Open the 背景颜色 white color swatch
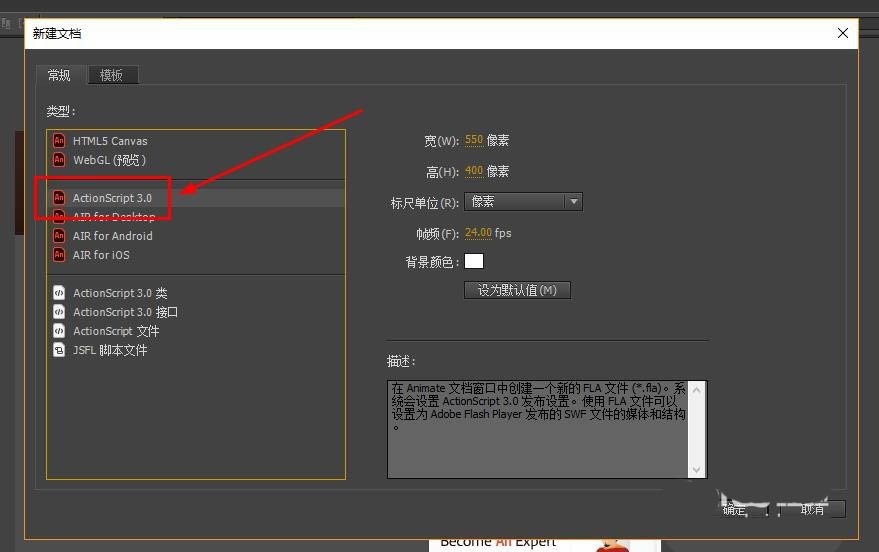The height and width of the screenshot is (552, 879). [474, 261]
